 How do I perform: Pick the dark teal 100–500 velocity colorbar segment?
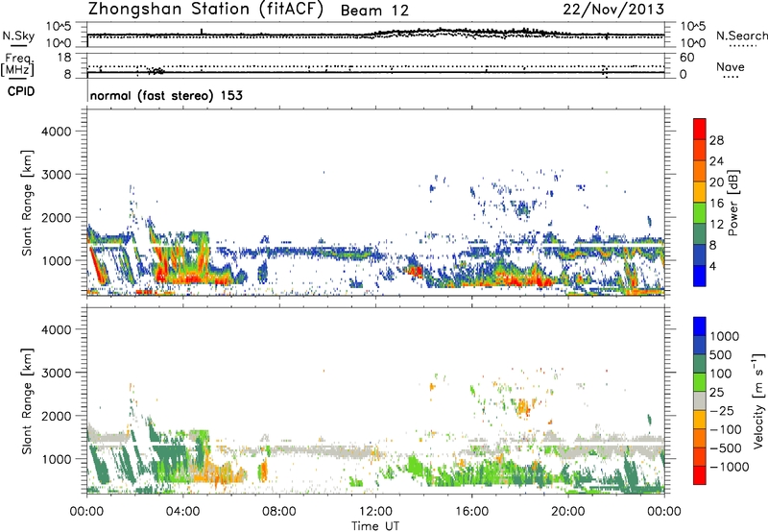click(x=700, y=364)
